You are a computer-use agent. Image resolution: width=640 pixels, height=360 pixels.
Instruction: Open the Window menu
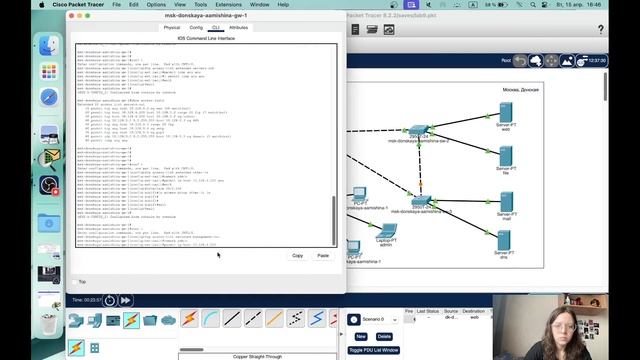point(259,4)
